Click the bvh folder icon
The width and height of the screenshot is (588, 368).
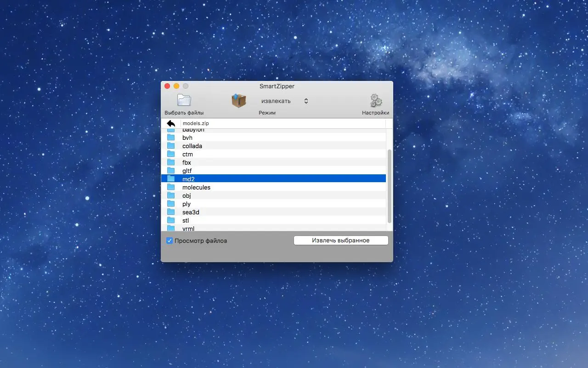[171, 138]
